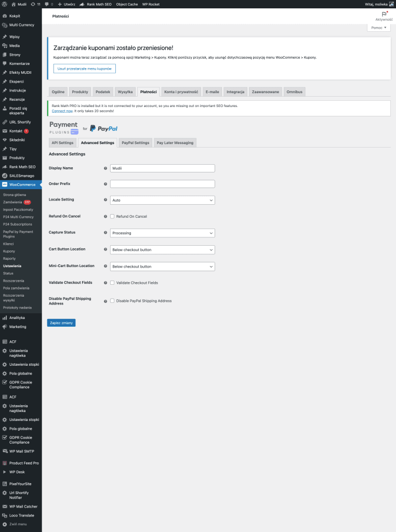The image size is (396, 532).
Task: Click the PixelYourSite sidebar icon
Action: coord(5,484)
